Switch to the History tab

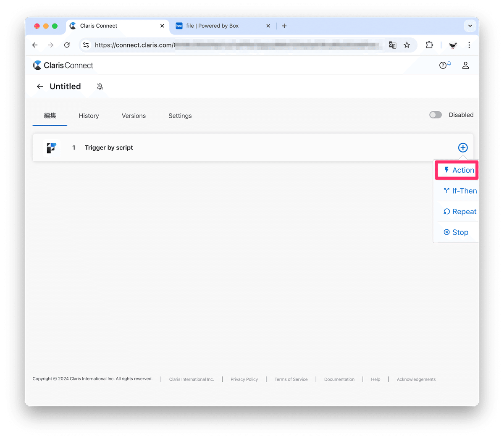pyautogui.click(x=89, y=116)
